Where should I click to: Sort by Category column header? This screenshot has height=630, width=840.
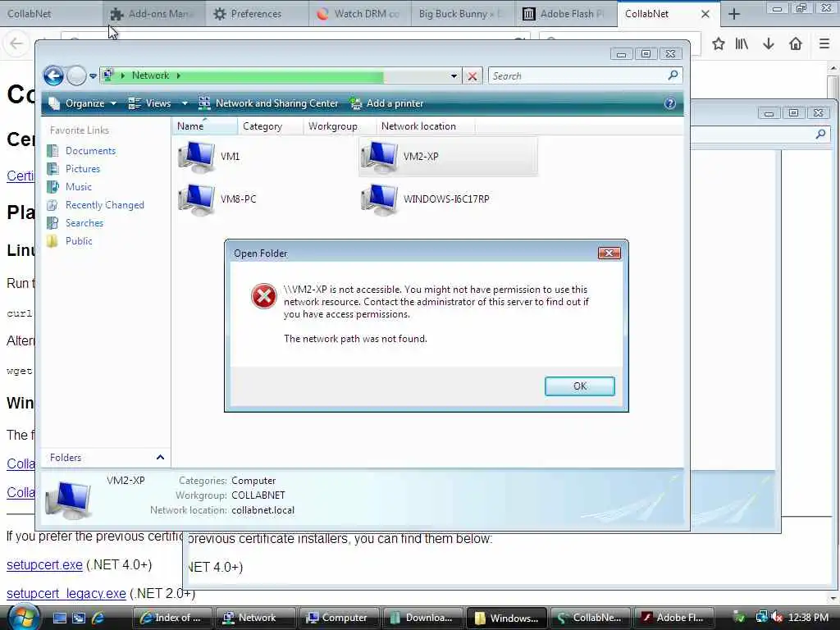tap(270, 126)
